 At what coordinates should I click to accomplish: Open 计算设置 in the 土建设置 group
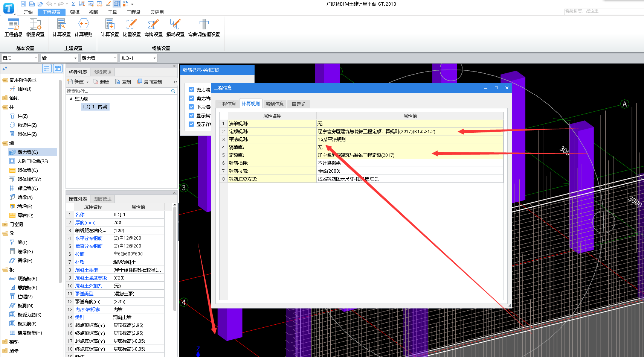(x=62, y=28)
